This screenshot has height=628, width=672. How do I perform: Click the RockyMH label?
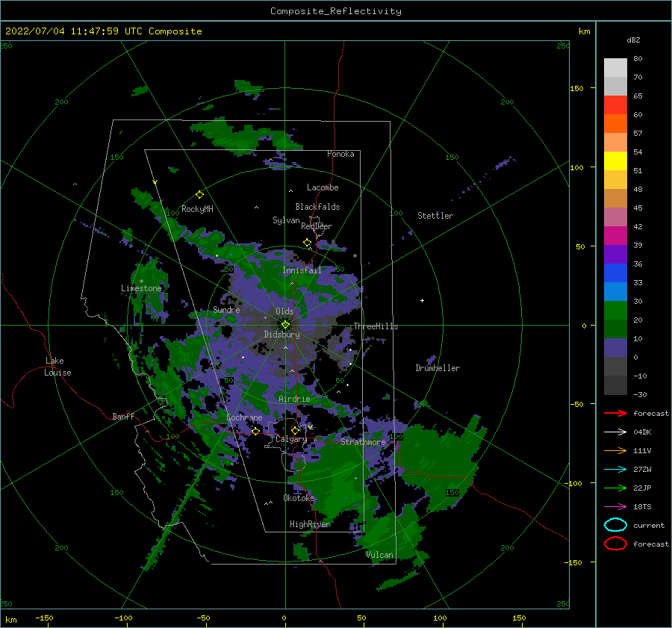tap(197, 209)
